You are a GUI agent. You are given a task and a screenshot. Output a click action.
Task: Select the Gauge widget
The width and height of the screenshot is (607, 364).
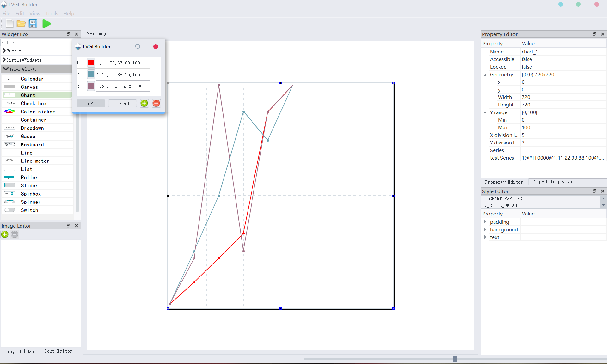[28, 136]
